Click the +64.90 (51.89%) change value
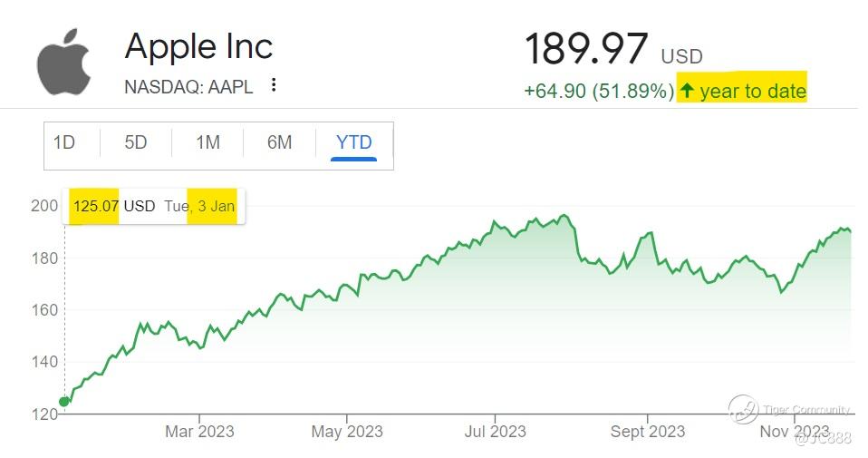868x458 pixels. pos(598,91)
